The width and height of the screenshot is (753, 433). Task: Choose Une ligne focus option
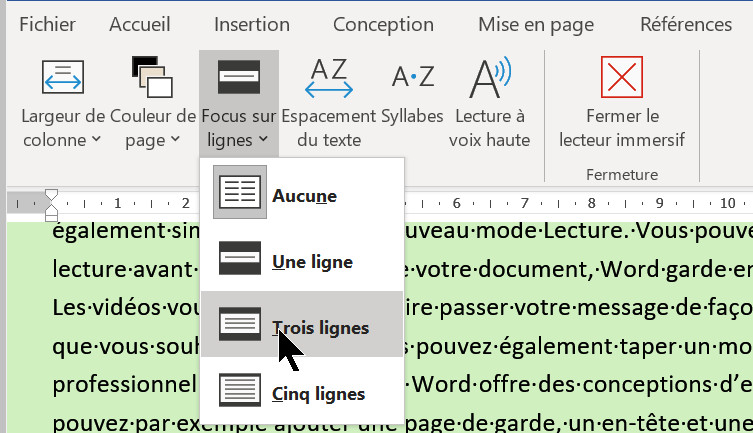pyautogui.click(x=240, y=262)
